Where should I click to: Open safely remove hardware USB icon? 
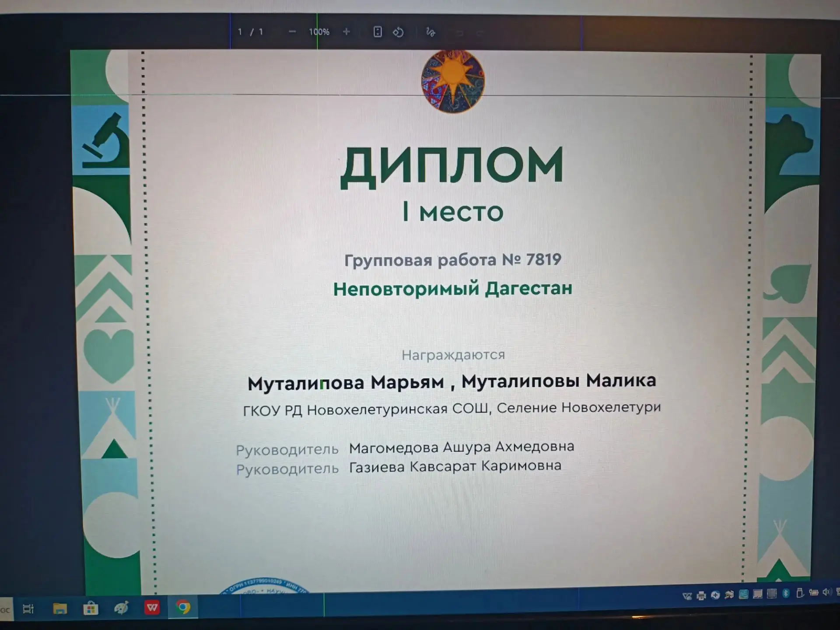click(800, 593)
